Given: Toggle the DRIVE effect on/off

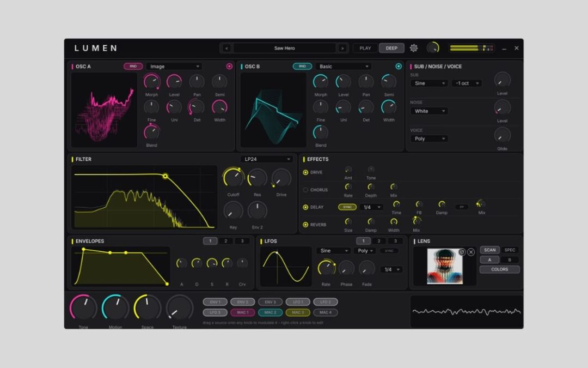Looking at the screenshot, I should tap(305, 172).
